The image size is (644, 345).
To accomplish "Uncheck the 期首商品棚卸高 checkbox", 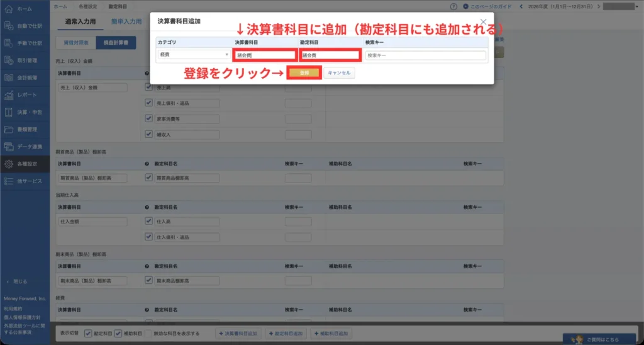I will 148,178.
